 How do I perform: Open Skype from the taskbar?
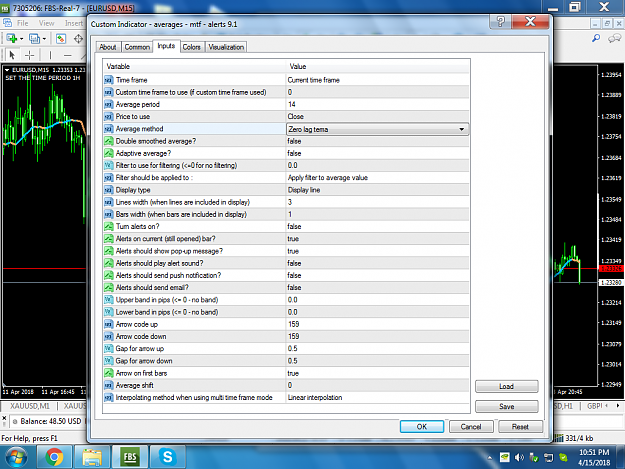click(x=168, y=457)
